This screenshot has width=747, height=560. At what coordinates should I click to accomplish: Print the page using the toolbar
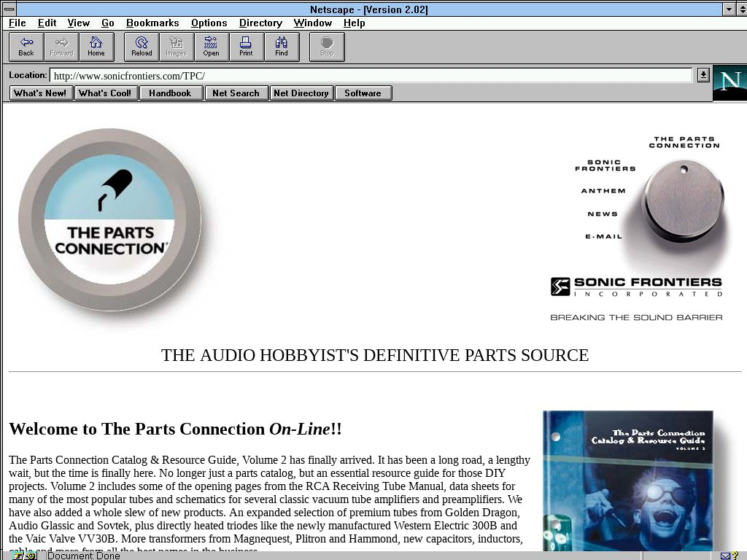[x=246, y=47]
